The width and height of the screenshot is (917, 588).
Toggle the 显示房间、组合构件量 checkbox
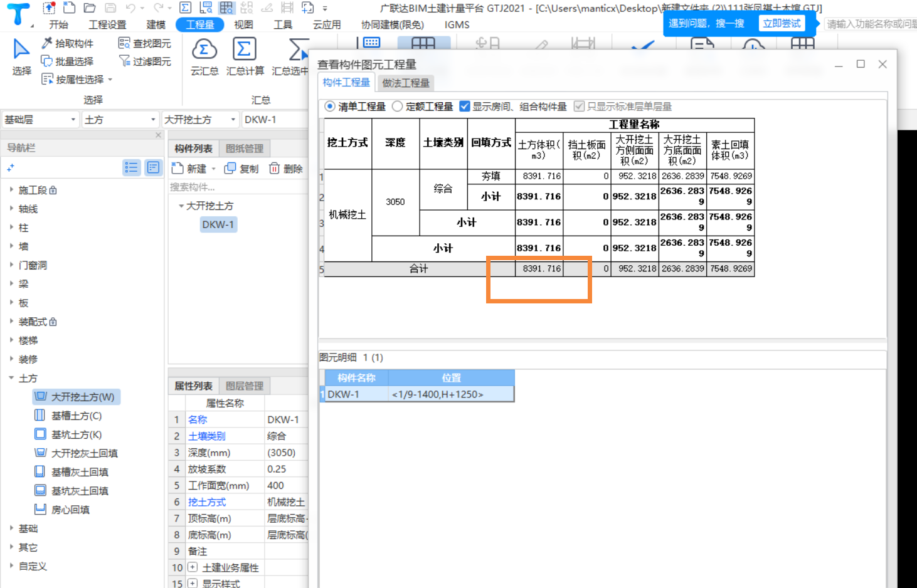point(465,107)
